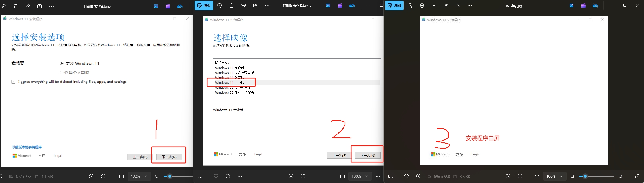Click 下一步(N) in 选择安装选项 screen
The image size is (644, 183).
(169, 157)
